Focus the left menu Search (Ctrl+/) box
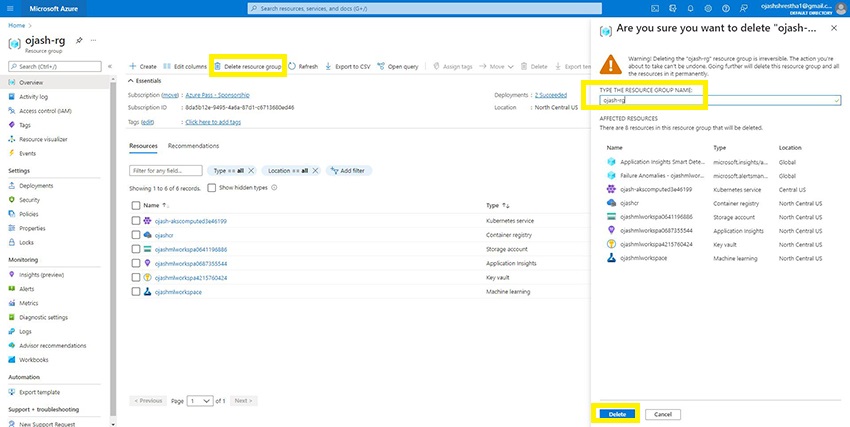Viewport: 850px width, 427px height. [x=55, y=67]
